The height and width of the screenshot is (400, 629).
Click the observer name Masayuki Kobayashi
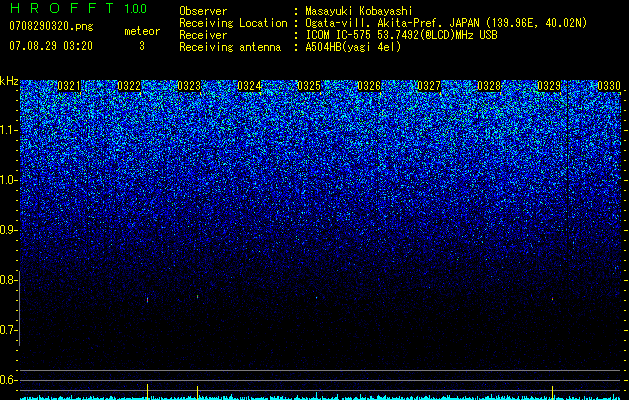tap(359, 11)
